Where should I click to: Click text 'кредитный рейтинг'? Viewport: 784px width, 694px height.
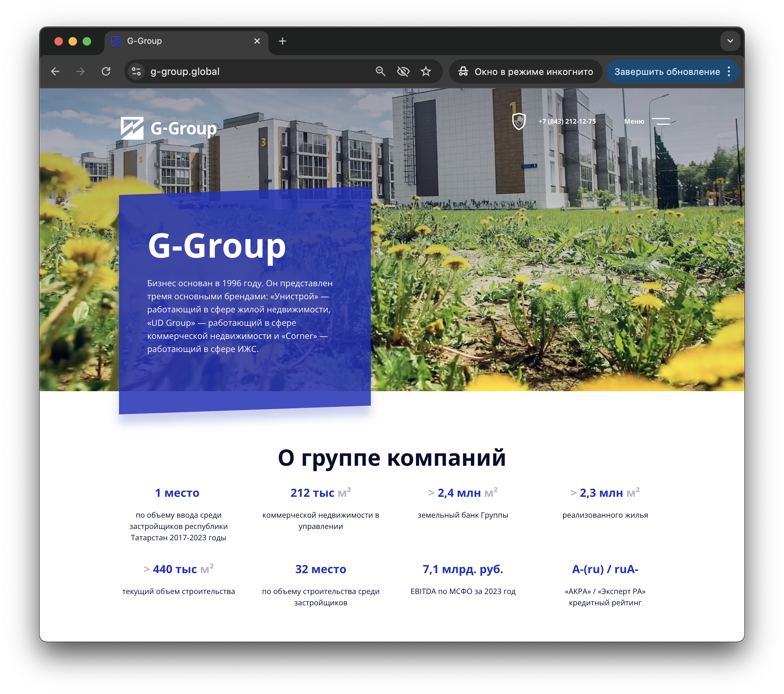(605, 602)
